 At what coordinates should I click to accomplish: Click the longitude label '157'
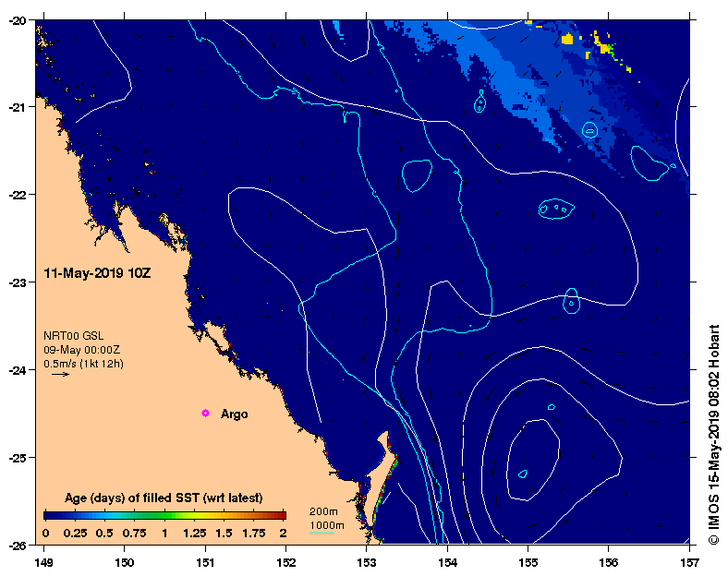(x=689, y=563)
